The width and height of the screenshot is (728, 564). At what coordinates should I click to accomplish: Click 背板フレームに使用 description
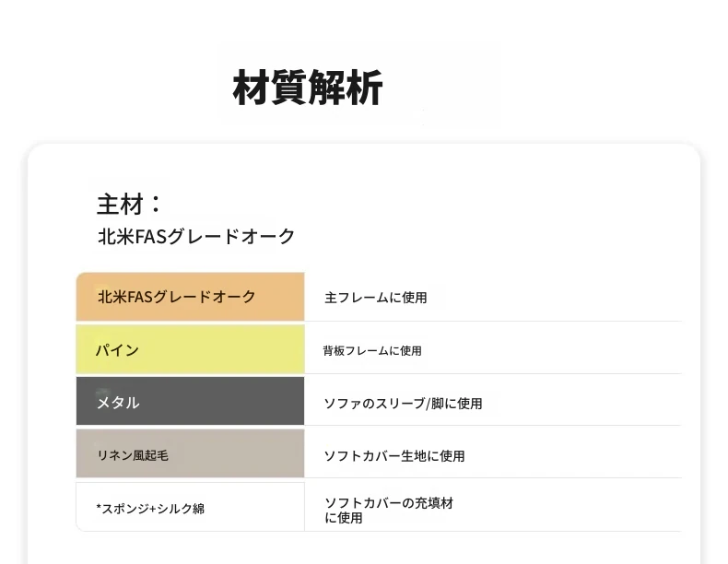[372, 351]
